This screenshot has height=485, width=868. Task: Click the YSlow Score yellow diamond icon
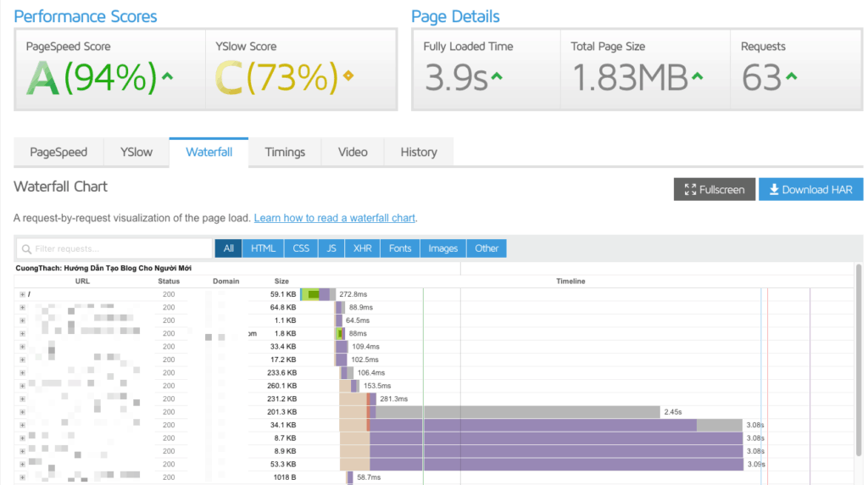[x=348, y=75]
